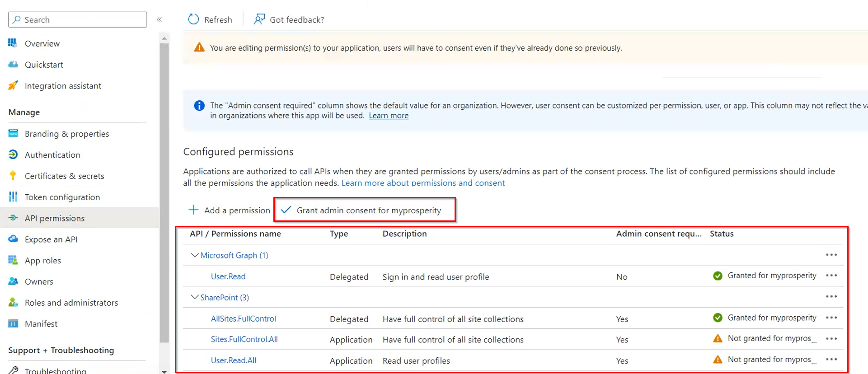Open the User.Read.All permission link

pyautogui.click(x=234, y=360)
